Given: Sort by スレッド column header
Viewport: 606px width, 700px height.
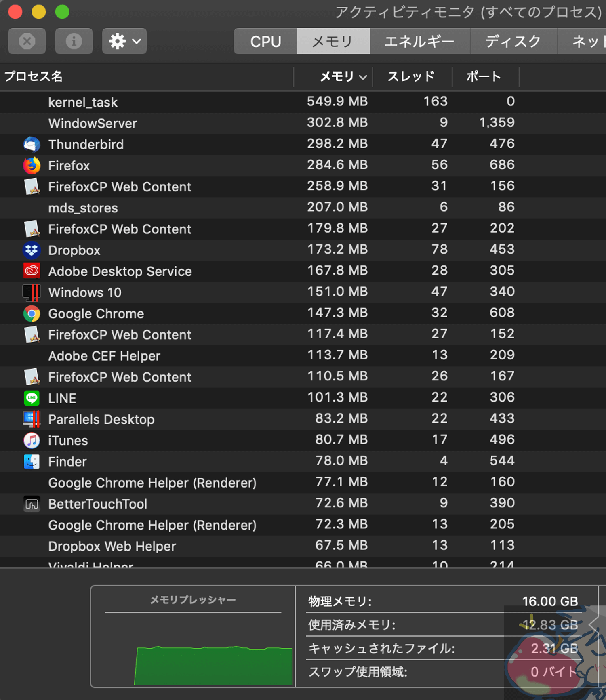Looking at the screenshot, I should pyautogui.click(x=411, y=76).
